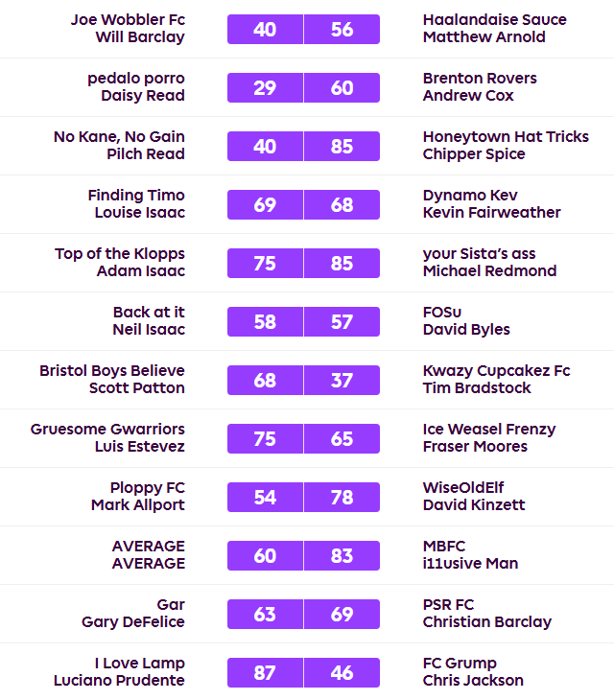The width and height of the screenshot is (614, 700).
Task: Click the 87–46 I Love Lamp score
Action: [x=303, y=673]
